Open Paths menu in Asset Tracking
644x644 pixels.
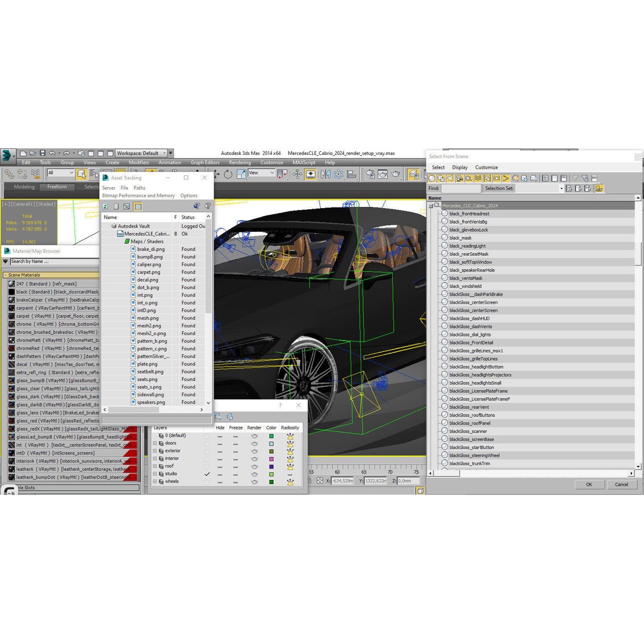click(x=139, y=188)
